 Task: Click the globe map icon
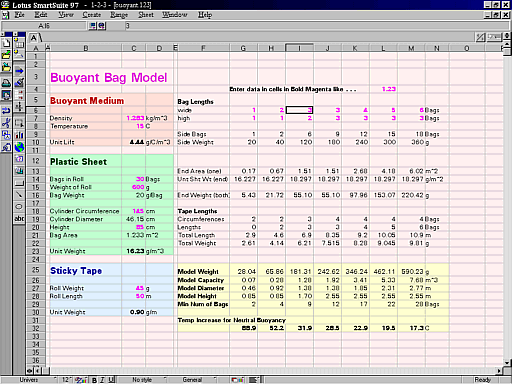click(19, 147)
